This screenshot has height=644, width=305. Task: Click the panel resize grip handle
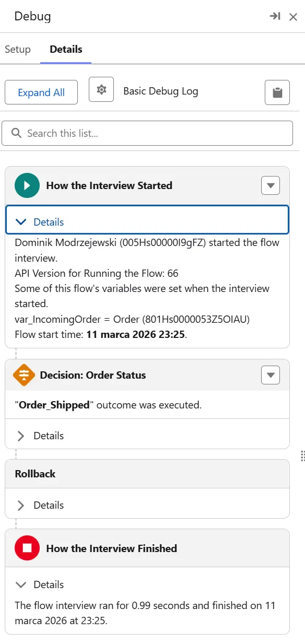click(x=303, y=456)
